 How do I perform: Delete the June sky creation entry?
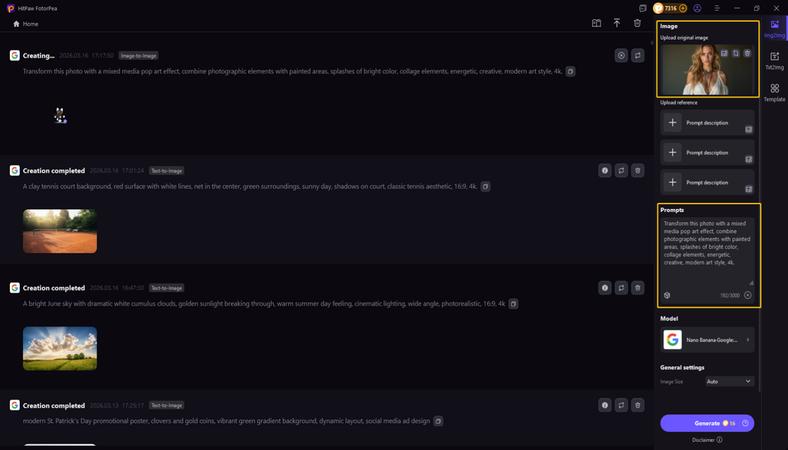tap(638, 288)
